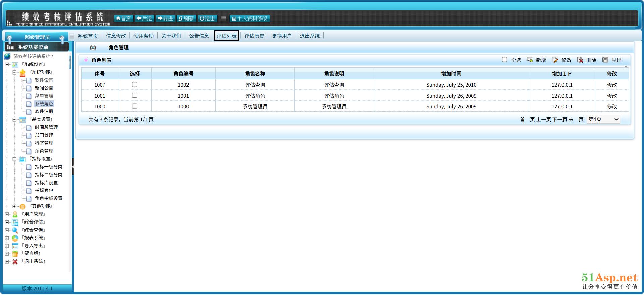The image size is (644, 295).
Task: Click the 删除 (delete) icon in toolbar
Action: tap(580, 60)
